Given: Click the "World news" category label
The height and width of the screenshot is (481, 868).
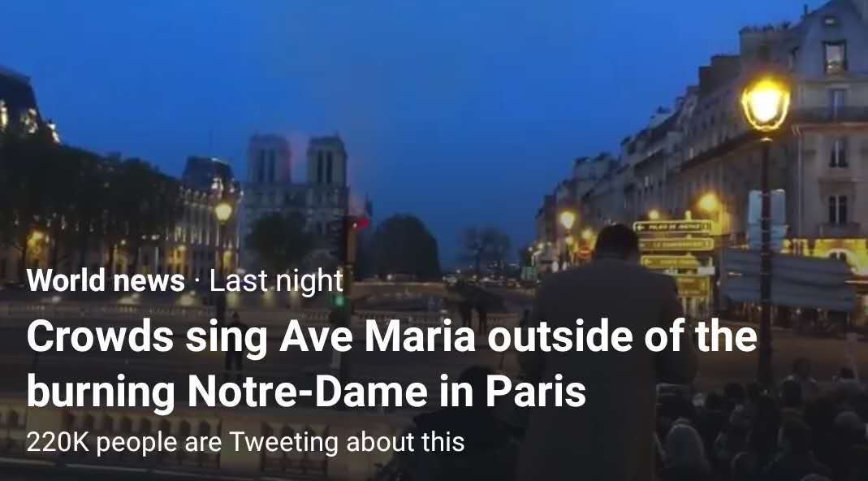Looking at the screenshot, I should (x=106, y=281).
